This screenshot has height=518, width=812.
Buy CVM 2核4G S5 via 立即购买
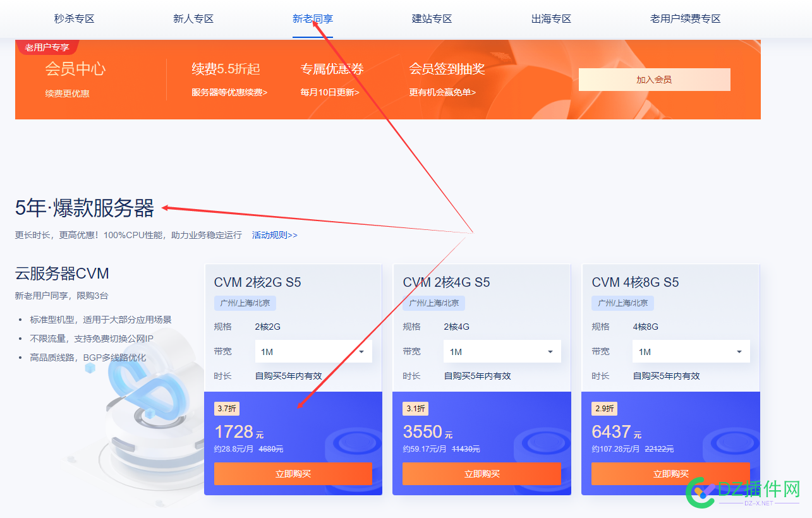(x=482, y=474)
